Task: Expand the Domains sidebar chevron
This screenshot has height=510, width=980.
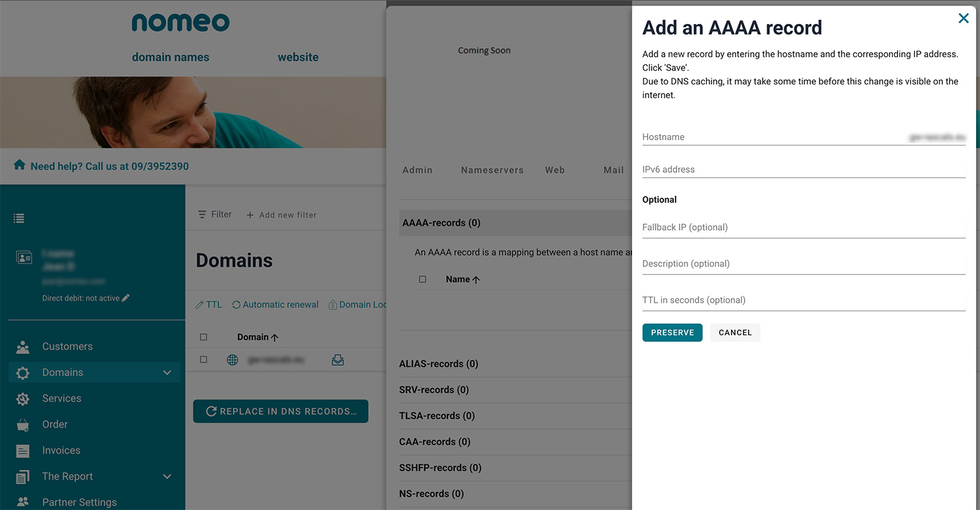Action: click(167, 372)
